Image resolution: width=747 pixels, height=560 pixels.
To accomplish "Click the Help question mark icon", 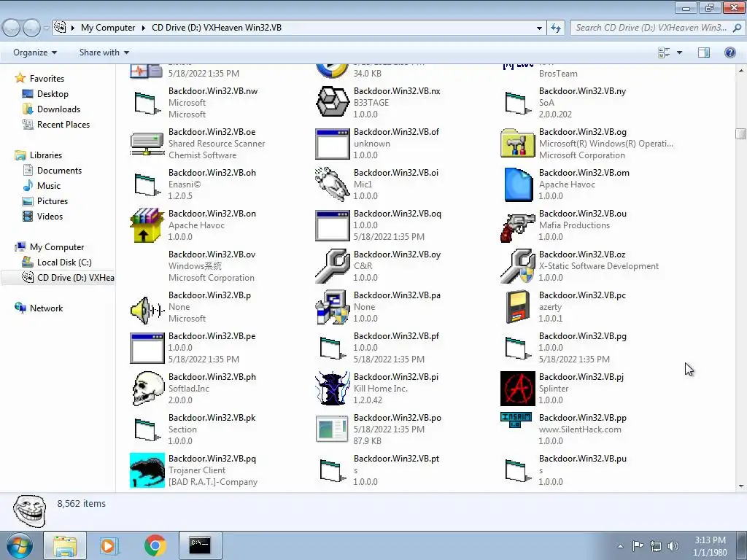I will (729, 52).
